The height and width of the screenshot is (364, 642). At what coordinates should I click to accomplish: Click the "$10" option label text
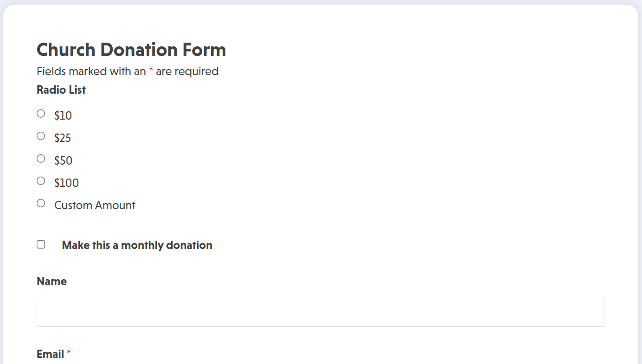(x=63, y=115)
